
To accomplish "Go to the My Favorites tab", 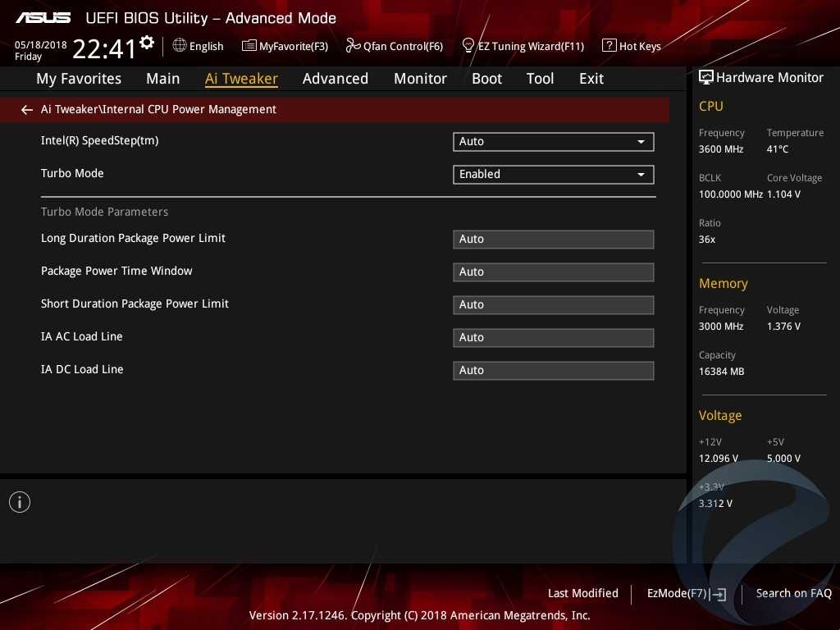I will coord(79,79).
